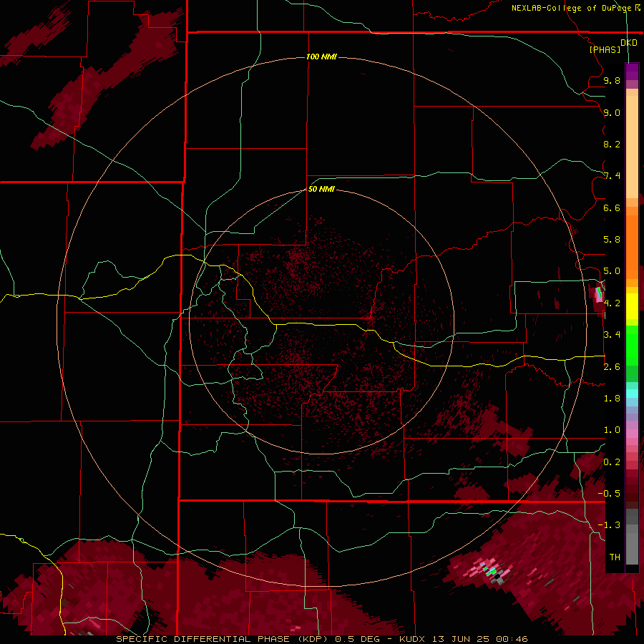
Task: Click the Specific Differential Phase (KDP) caption
Action: coord(224,639)
